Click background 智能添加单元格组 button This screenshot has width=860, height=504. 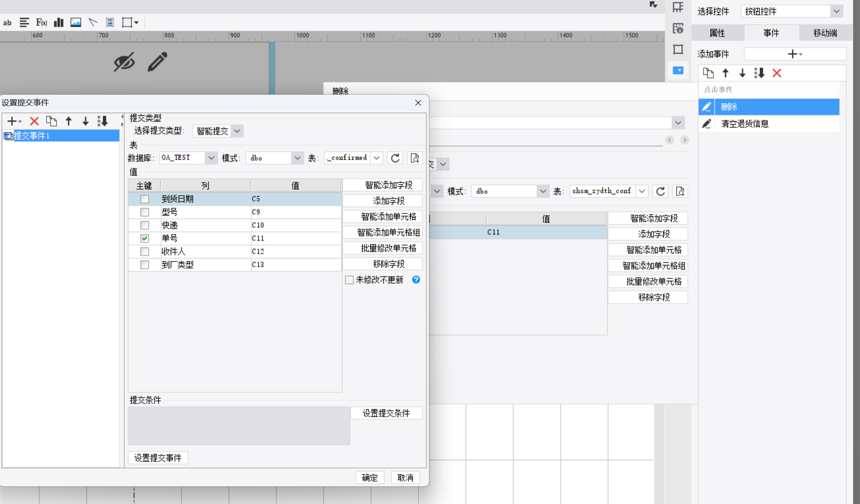tap(648, 266)
